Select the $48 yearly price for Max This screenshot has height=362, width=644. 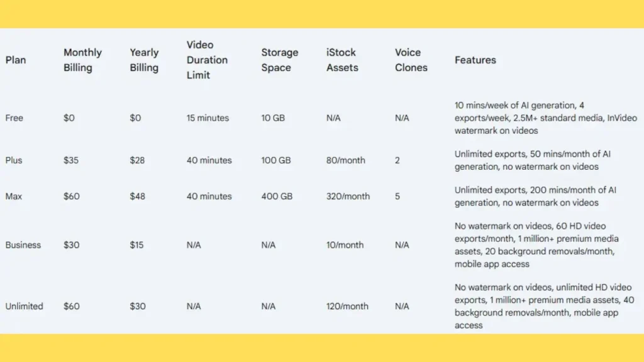click(x=138, y=197)
